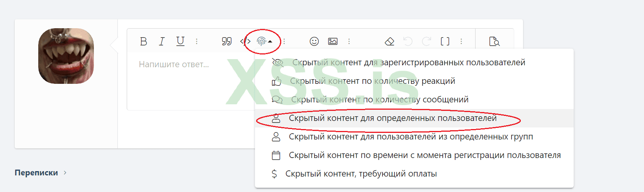Toggle bold formatting
Viewport: 644px width, 192px height.
click(x=143, y=41)
